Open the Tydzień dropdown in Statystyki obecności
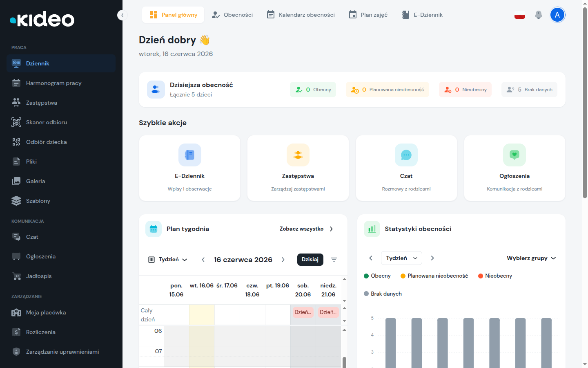This screenshot has width=588, height=368. click(401, 258)
